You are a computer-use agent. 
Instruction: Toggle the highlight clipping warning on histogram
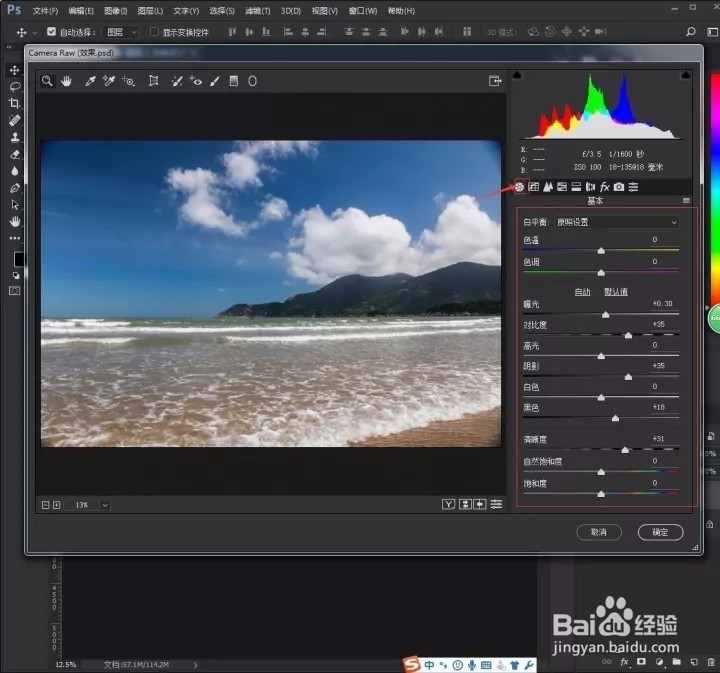click(x=686, y=75)
